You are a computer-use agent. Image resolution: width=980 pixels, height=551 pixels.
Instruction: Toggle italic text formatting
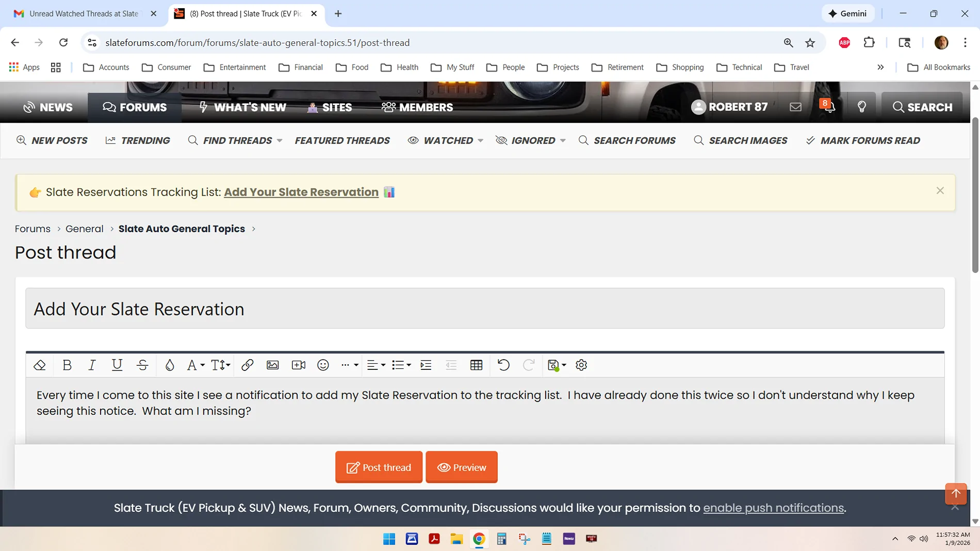coord(92,365)
